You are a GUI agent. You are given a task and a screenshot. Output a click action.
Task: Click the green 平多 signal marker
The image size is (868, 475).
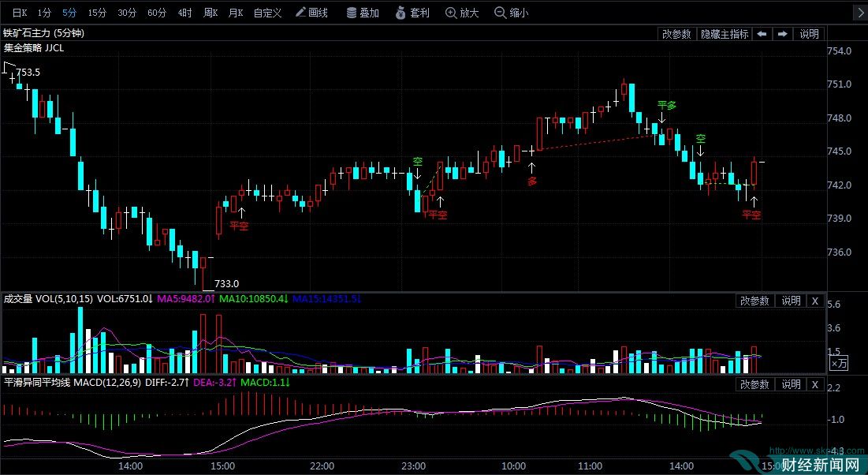pyautogui.click(x=666, y=105)
